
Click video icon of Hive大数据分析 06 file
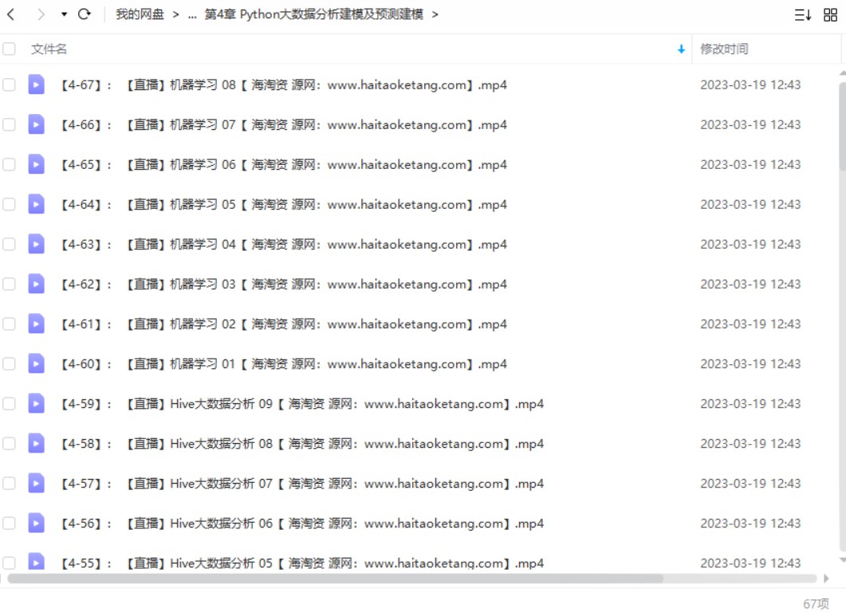[36, 524]
